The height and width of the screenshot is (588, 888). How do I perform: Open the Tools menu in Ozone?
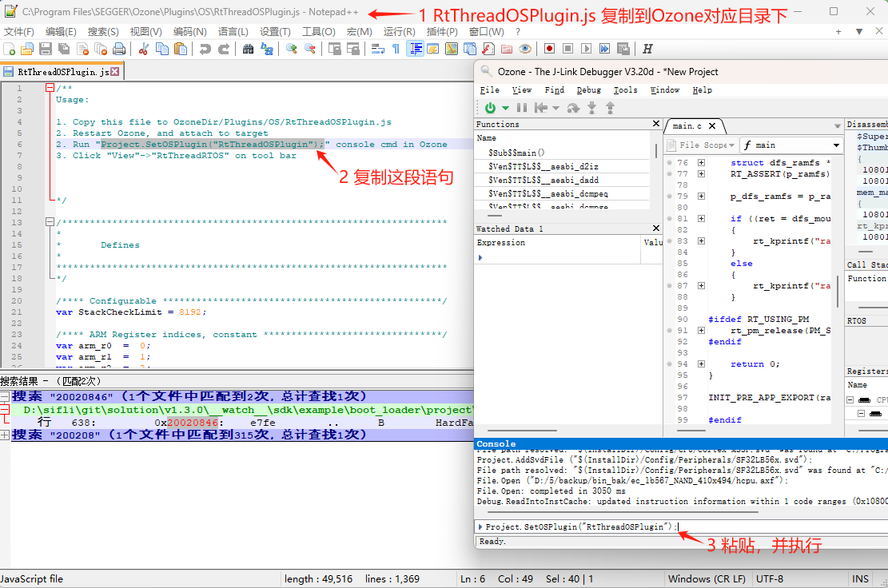tap(626, 90)
